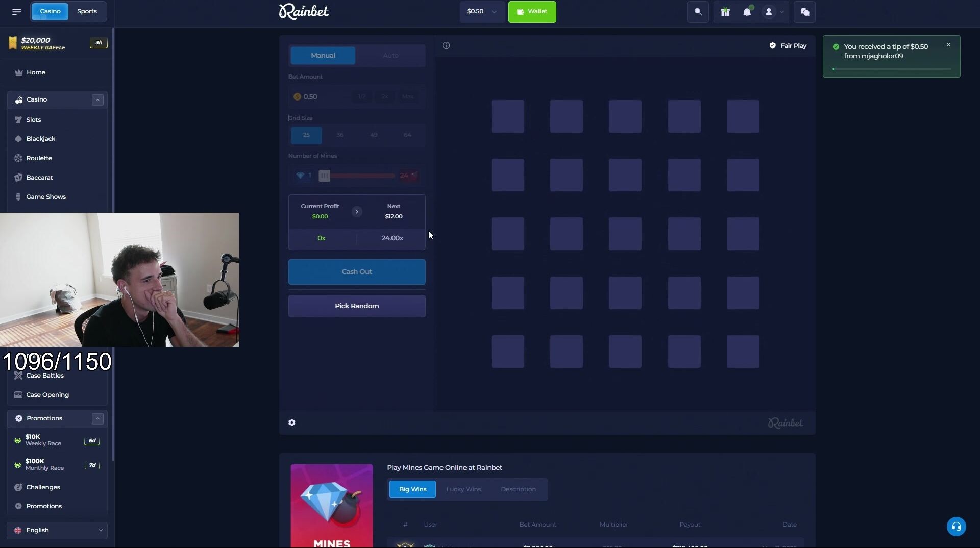The width and height of the screenshot is (980, 548).
Task: Select Manual betting mode
Action: point(323,56)
